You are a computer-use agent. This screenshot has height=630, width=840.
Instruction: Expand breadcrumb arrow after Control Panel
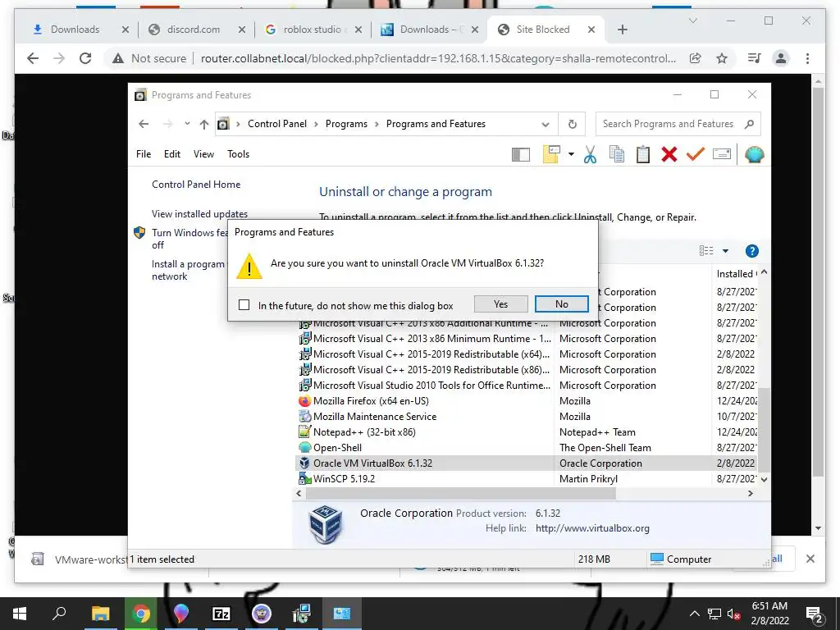pos(316,125)
